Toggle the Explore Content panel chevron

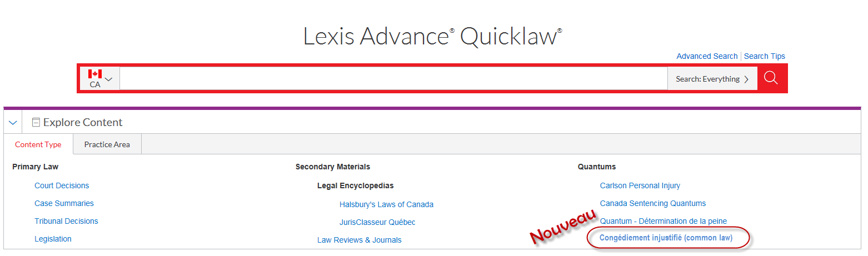pos(13,122)
